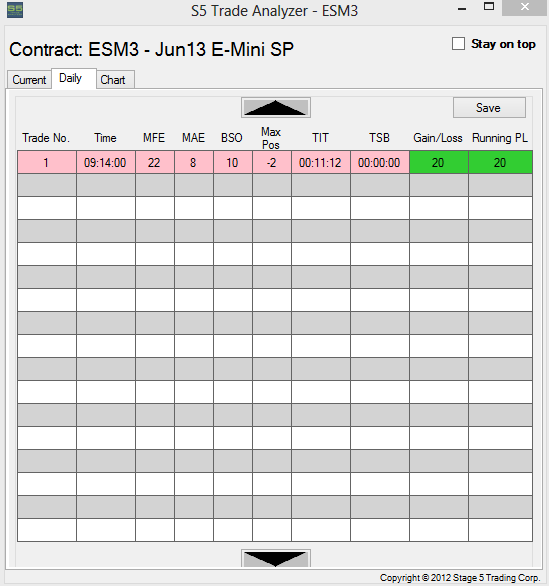
Task: Switch to the Current tab
Action: 29,80
